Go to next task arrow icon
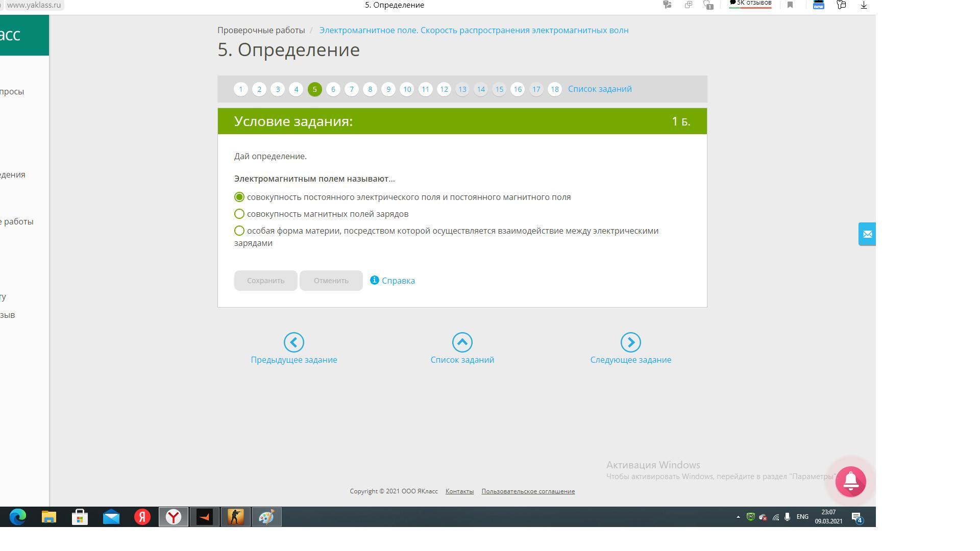980x551 pixels. 630,342
